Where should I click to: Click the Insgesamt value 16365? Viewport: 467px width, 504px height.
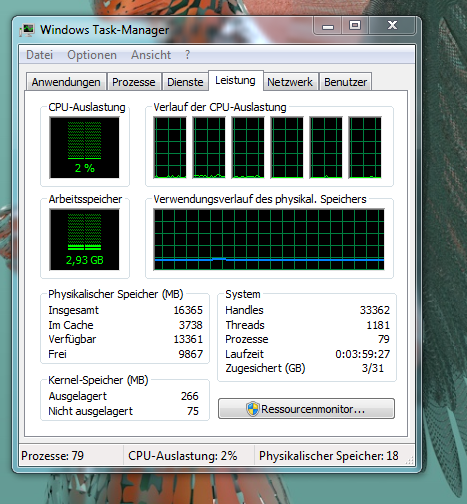pos(188,310)
